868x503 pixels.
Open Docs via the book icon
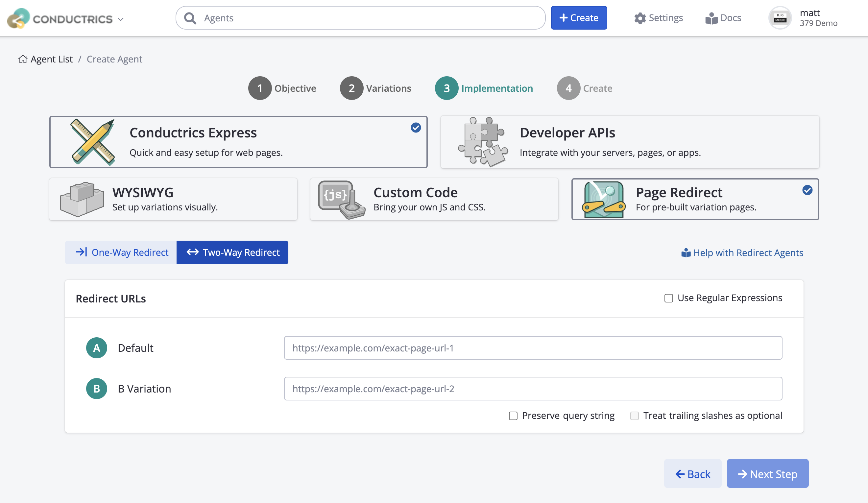[711, 18]
